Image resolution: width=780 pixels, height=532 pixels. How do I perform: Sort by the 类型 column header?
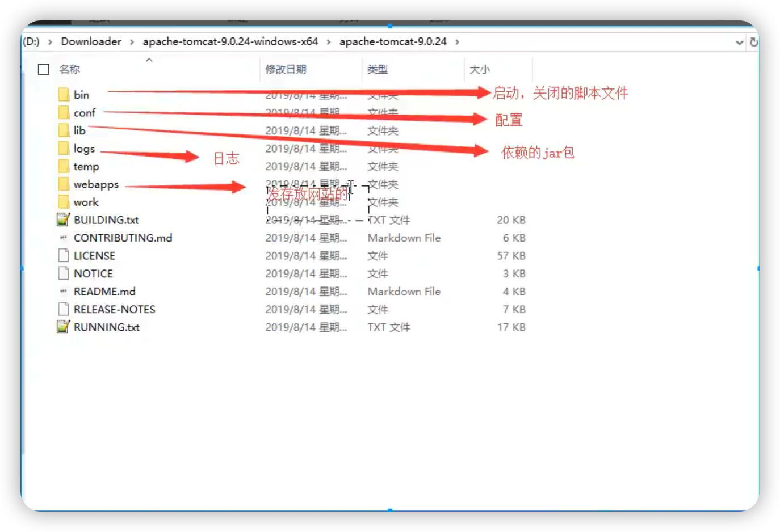[x=377, y=69]
